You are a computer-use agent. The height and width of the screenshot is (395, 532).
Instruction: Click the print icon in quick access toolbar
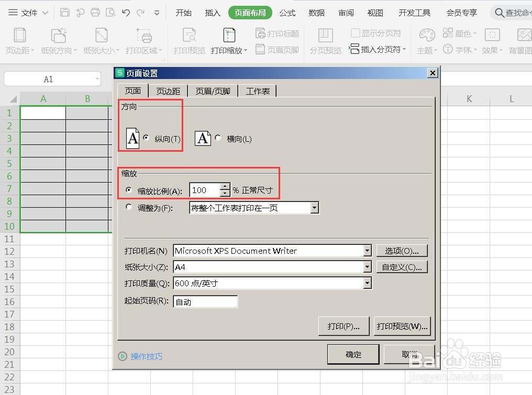tap(95, 13)
